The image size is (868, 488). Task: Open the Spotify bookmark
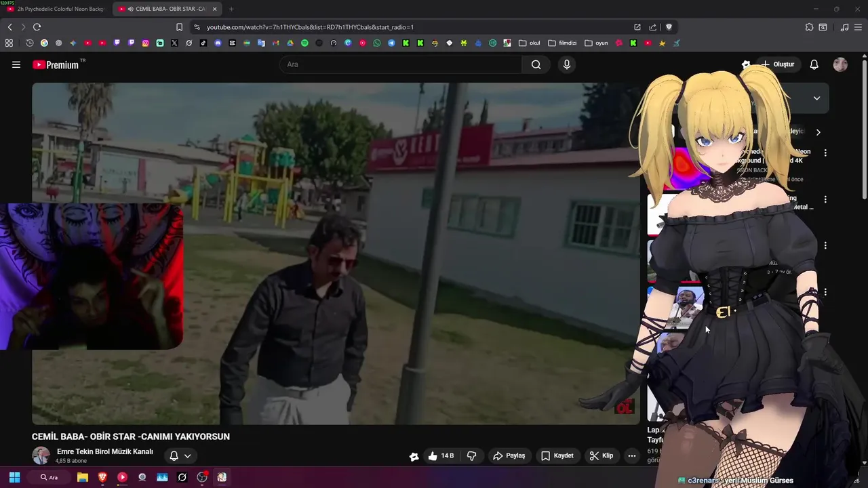click(304, 43)
